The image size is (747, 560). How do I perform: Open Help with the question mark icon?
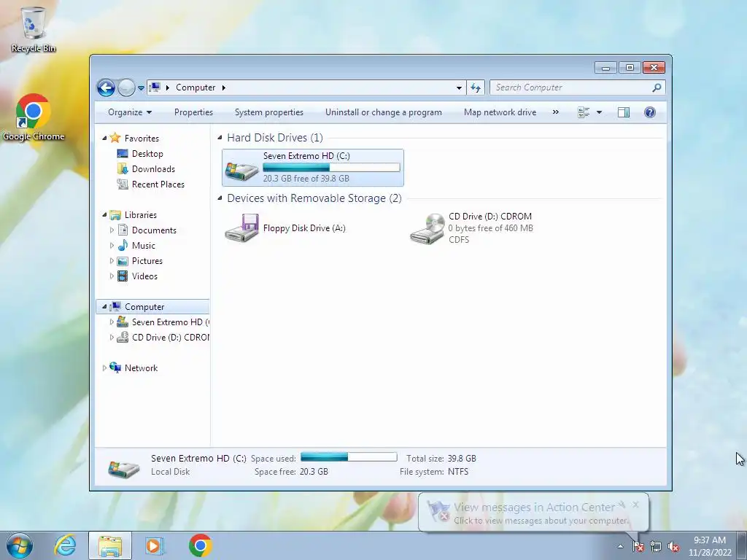650,112
